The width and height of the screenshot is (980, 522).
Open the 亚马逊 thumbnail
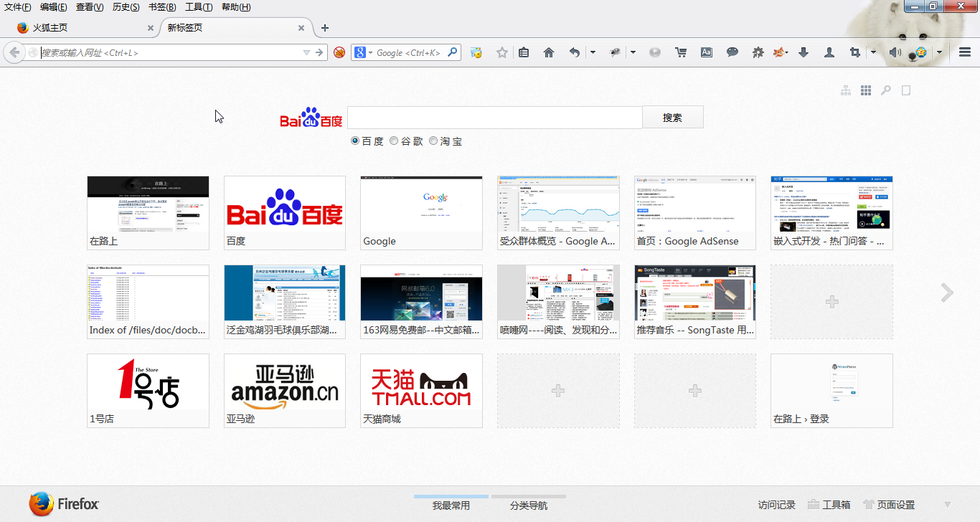click(285, 391)
